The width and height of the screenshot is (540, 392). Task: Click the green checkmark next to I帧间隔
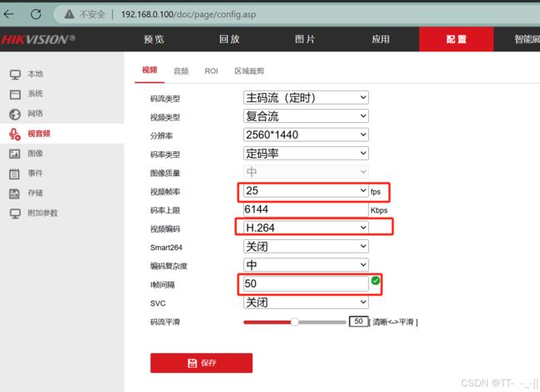[x=376, y=281]
